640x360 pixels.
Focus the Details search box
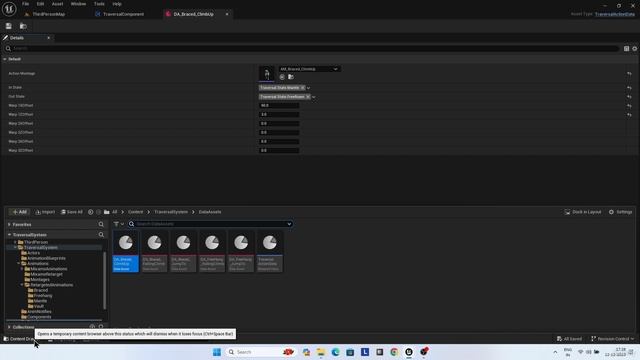(312, 49)
